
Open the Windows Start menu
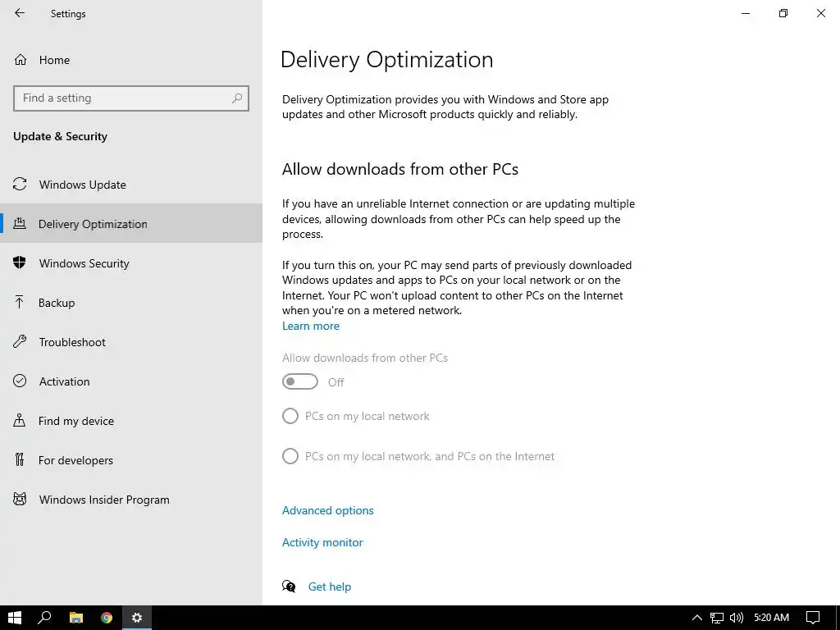point(15,618)
